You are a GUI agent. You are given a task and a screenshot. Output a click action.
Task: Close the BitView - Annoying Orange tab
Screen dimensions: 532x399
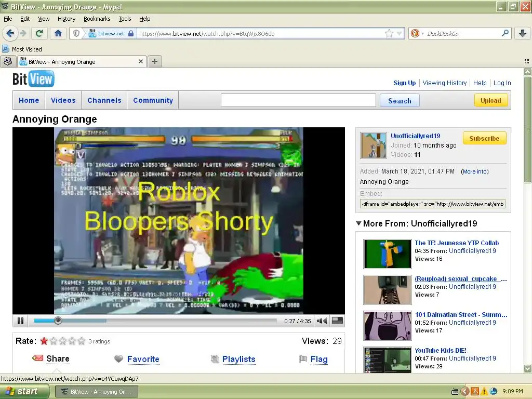click(x=140, y=61)
